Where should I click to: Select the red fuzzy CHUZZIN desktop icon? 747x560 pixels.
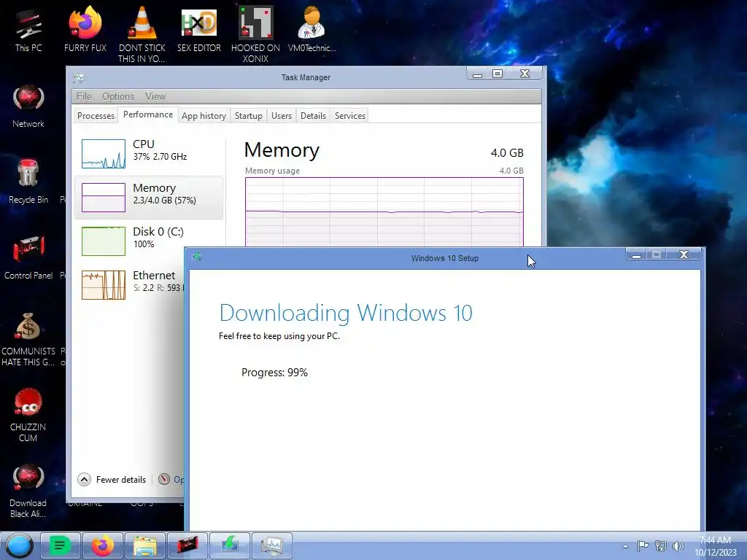tap(28, 414)
